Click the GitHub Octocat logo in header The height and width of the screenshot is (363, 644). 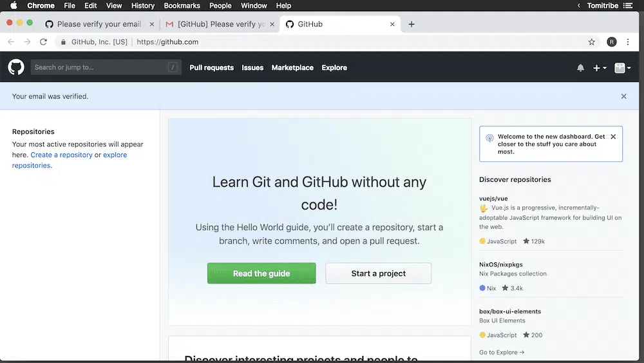16,67
